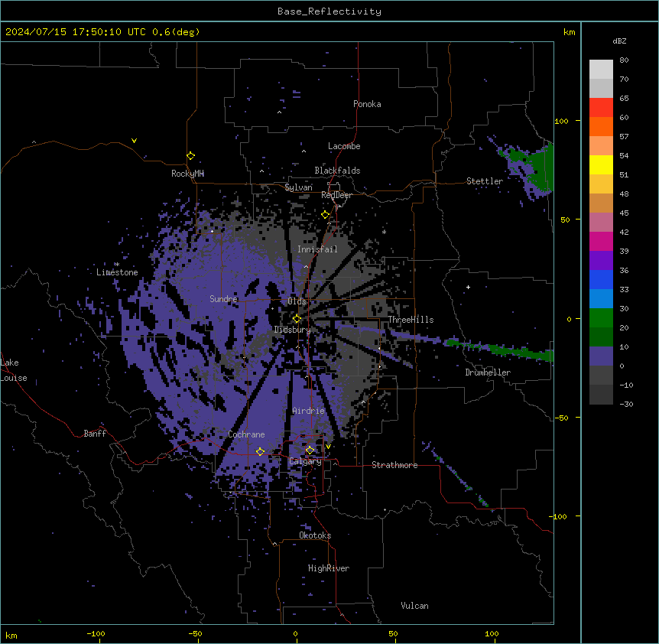This screenshot has height=644, width=659.
Task: Click the Ponoka city label
Action: coord(367,104)
